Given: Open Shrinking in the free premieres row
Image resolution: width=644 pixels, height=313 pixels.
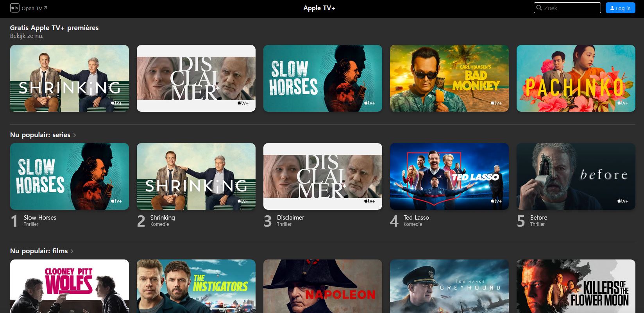Looking at the screenshot, I should (70, 78).
